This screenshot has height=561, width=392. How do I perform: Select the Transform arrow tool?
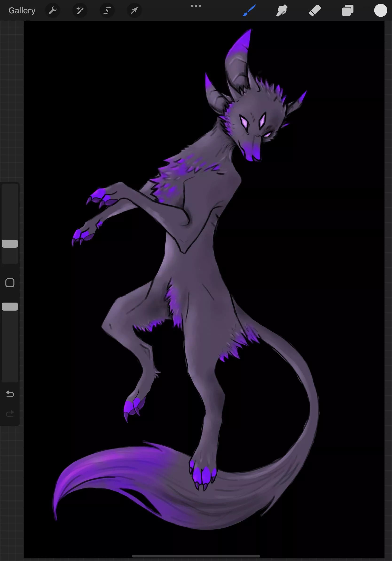coord(134,10)
